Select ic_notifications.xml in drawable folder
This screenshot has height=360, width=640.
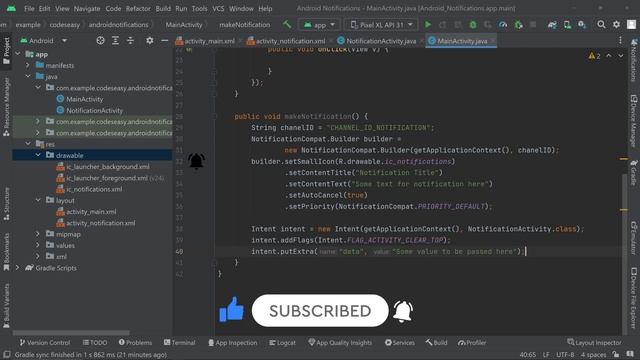(x=94, y=189)
